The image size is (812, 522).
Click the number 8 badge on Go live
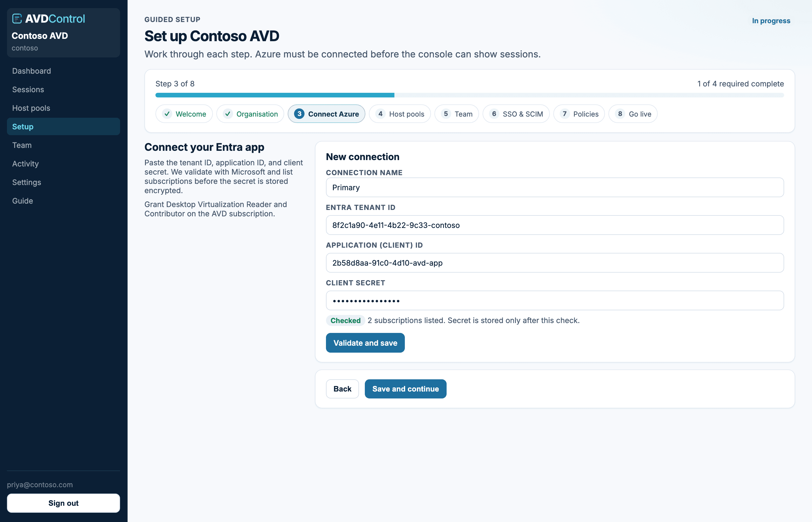(620, 114)
